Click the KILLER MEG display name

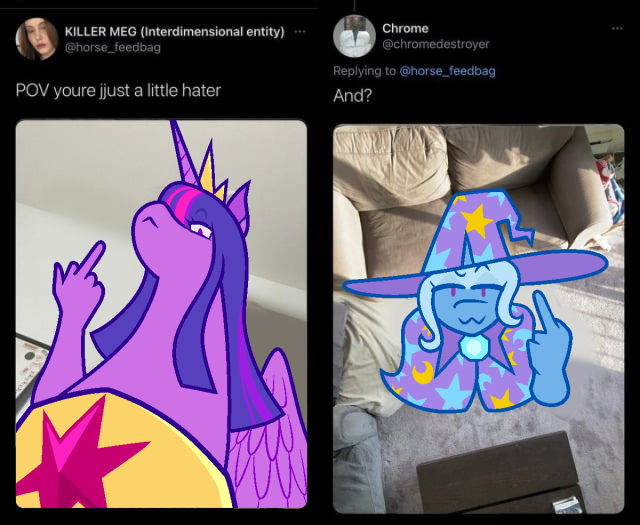click(175, 31)
